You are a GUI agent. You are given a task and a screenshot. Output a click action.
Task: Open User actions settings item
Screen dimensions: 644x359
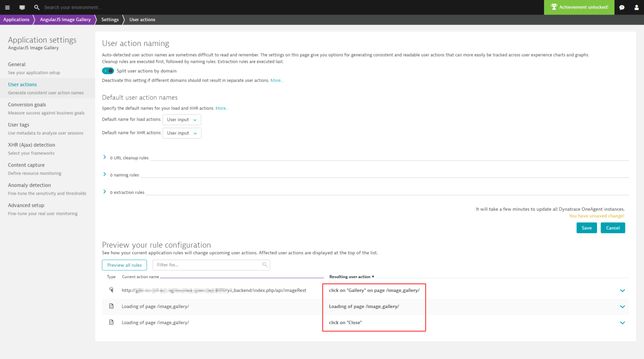click(47, 88)
